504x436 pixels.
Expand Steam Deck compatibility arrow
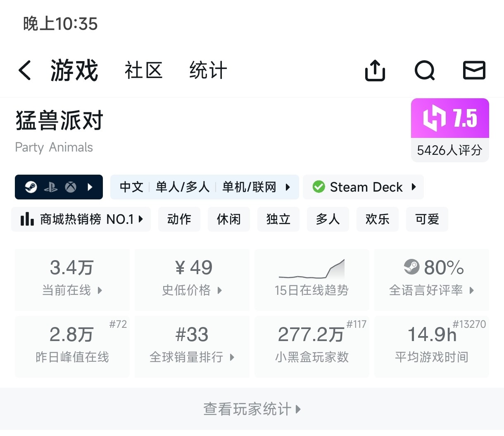point(414,187)
